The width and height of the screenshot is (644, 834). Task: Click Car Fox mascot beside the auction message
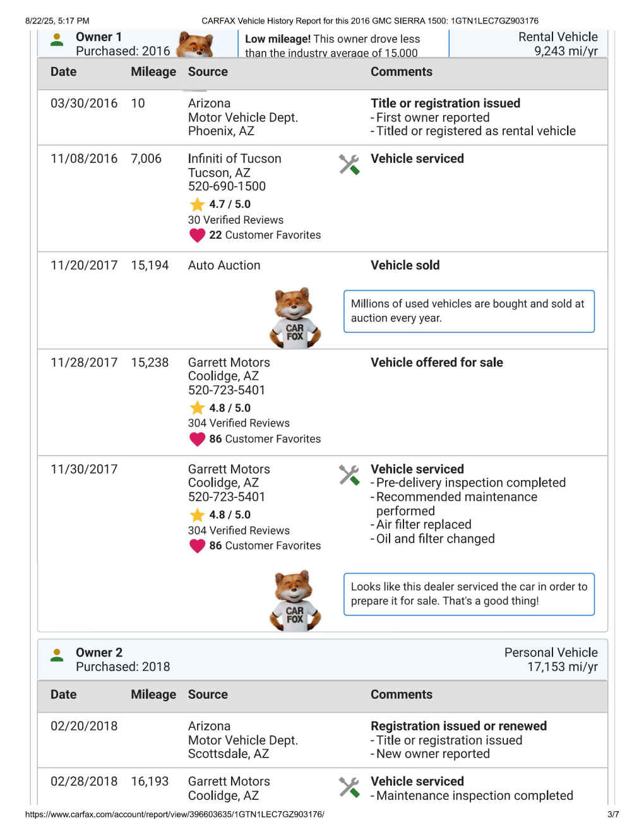[x=295, y=318]
